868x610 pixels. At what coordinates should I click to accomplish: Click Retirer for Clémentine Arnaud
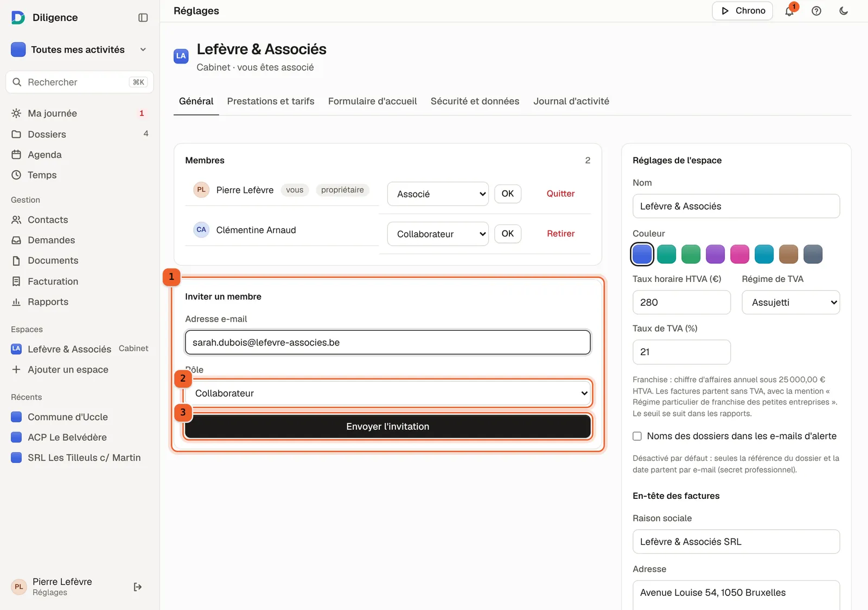pyautogui.click(x=560, y=234)
